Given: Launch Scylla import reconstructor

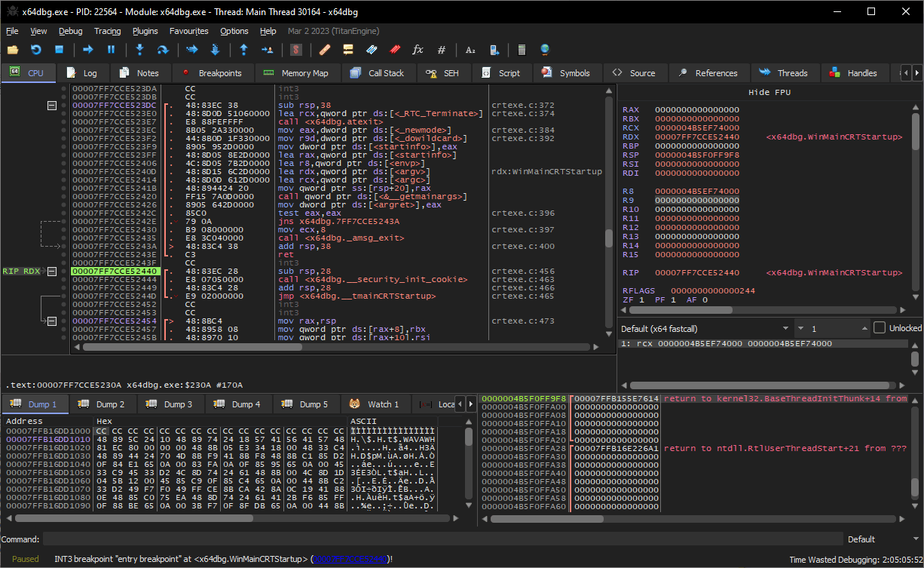Looking at the screenshot, I should pos(295,49).
